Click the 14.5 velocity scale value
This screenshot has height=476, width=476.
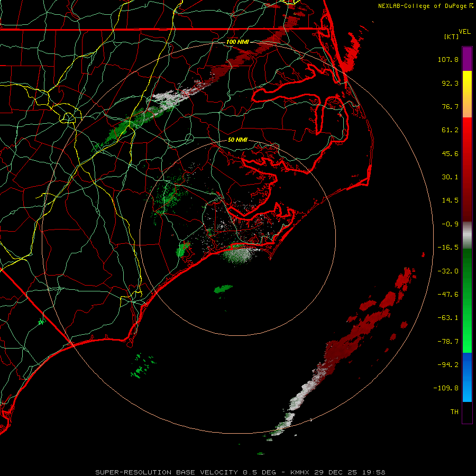(450, 200)
